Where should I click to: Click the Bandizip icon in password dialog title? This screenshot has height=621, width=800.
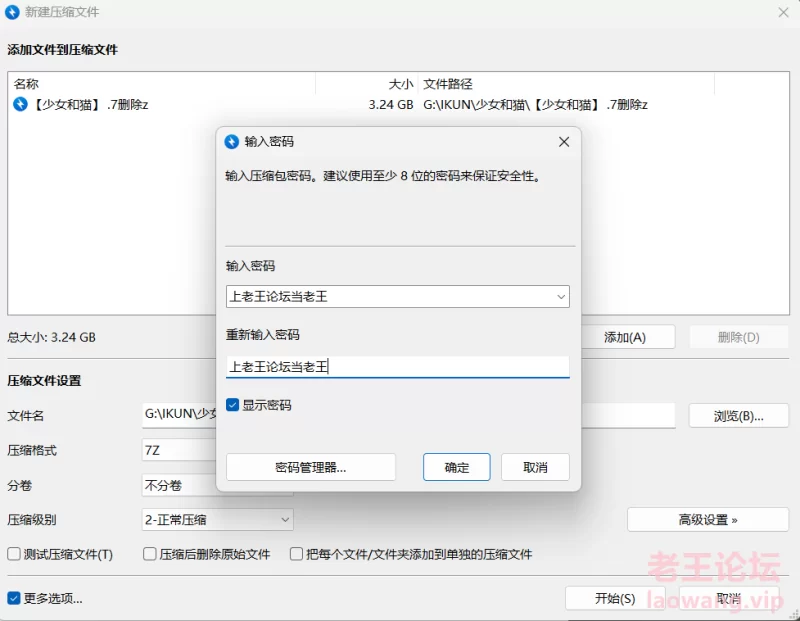(232, 141)
